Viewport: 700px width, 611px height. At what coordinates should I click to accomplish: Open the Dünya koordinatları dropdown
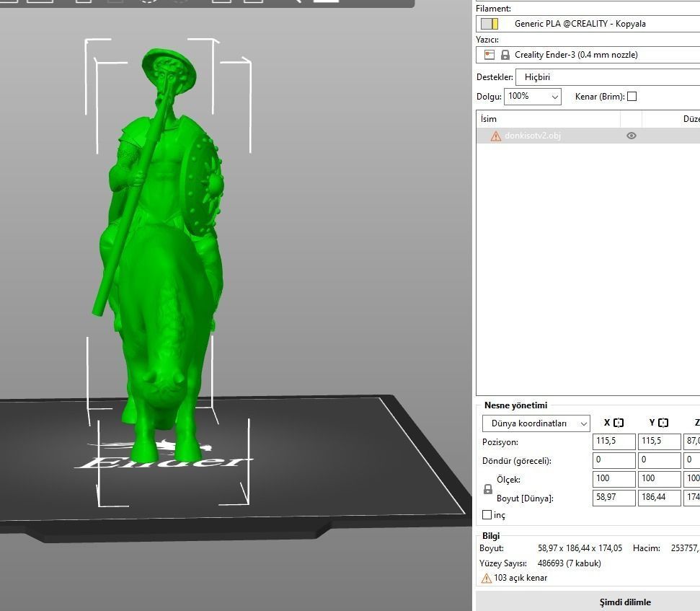(x=536, y=423)
